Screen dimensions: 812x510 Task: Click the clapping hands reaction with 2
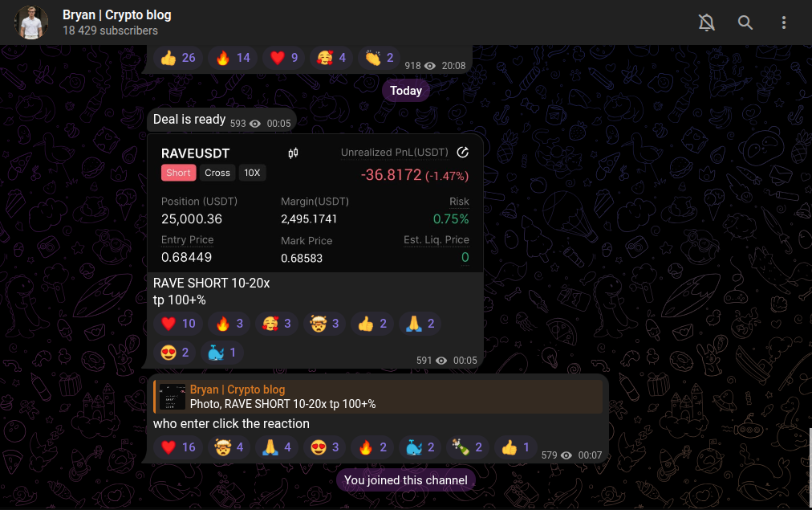click(x=379, y=58)
